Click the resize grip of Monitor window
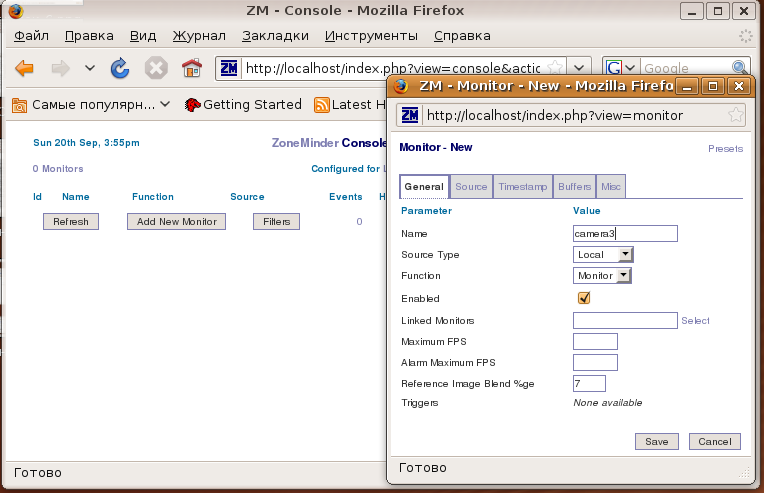Screen dimensions: 764x493 pyautogui.click(x=744, y=472)
